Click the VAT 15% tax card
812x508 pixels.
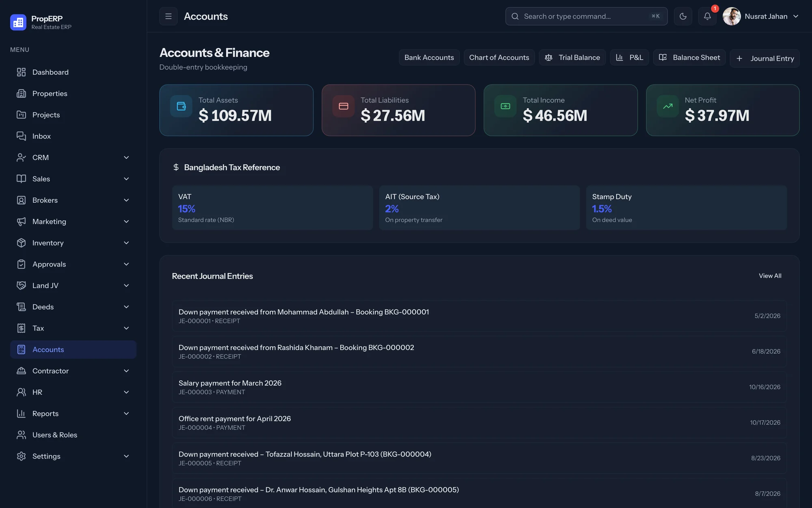[x=272, y=208]
